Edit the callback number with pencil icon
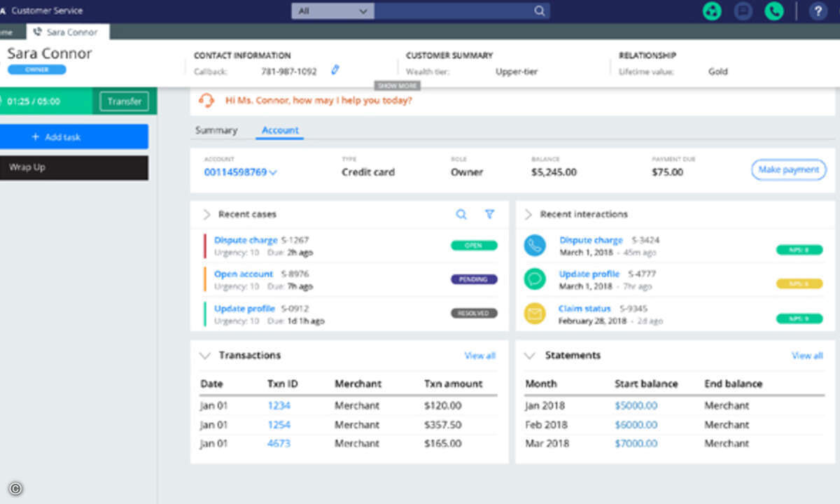 pyautogui.click(x=335, y=70)
